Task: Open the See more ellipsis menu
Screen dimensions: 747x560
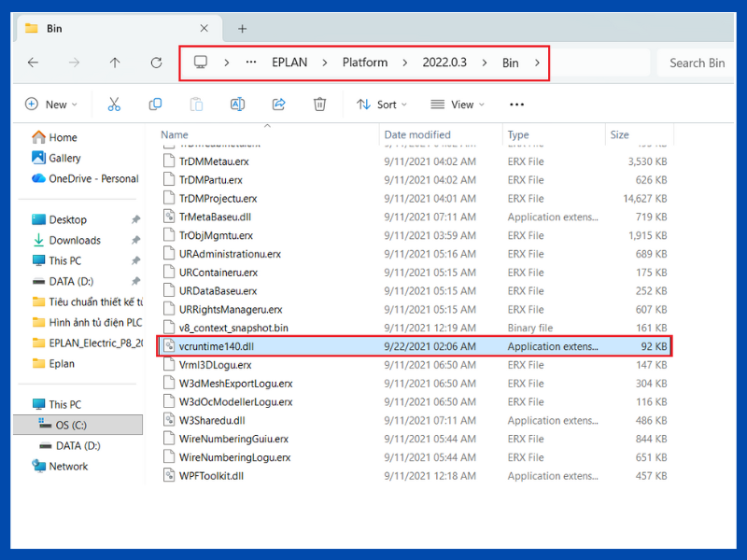Action: [x=516, y=105]
